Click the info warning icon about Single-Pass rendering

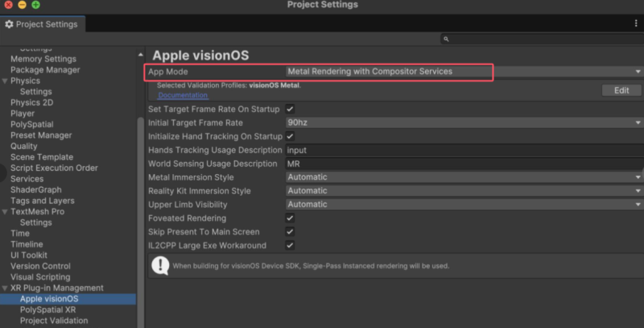(x=160, y=265)
